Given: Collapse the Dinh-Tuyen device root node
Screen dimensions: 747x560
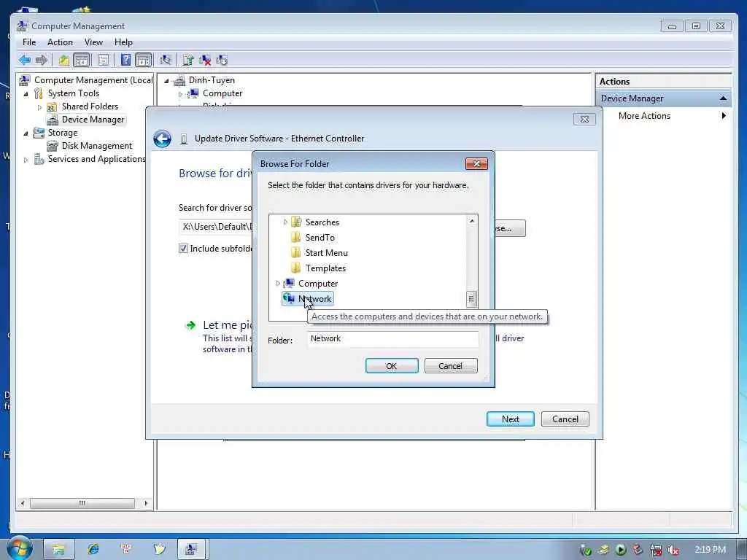Looking at the screenshot, I should tap(166, 81).
